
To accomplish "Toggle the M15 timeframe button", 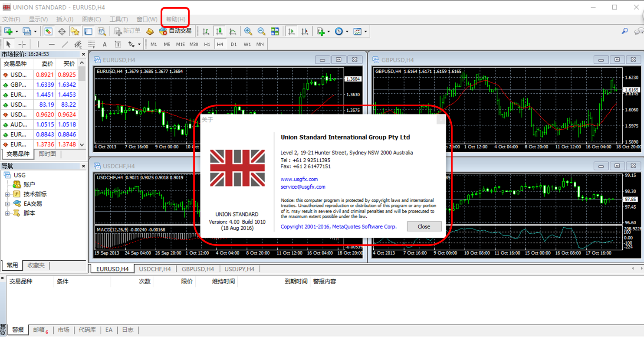I will point(181,44).
